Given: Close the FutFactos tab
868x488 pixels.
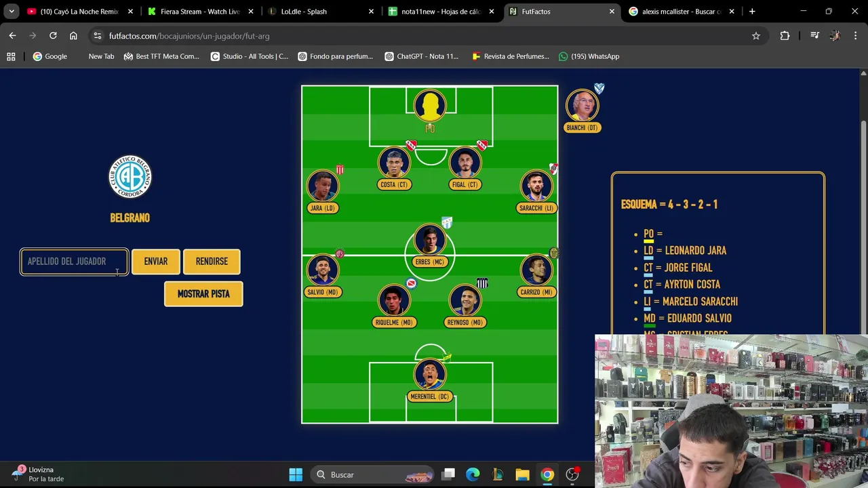Looking at the screenshot, I should click(612, 12).
